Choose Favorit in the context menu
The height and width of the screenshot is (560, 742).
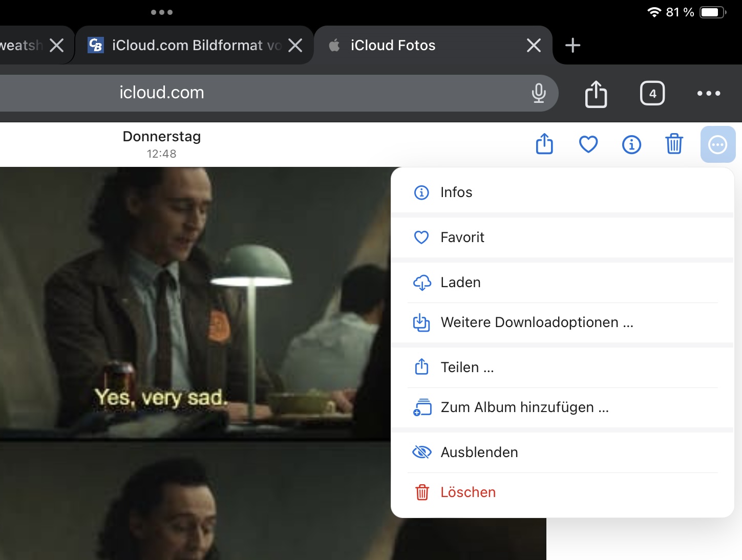(562, 238)
